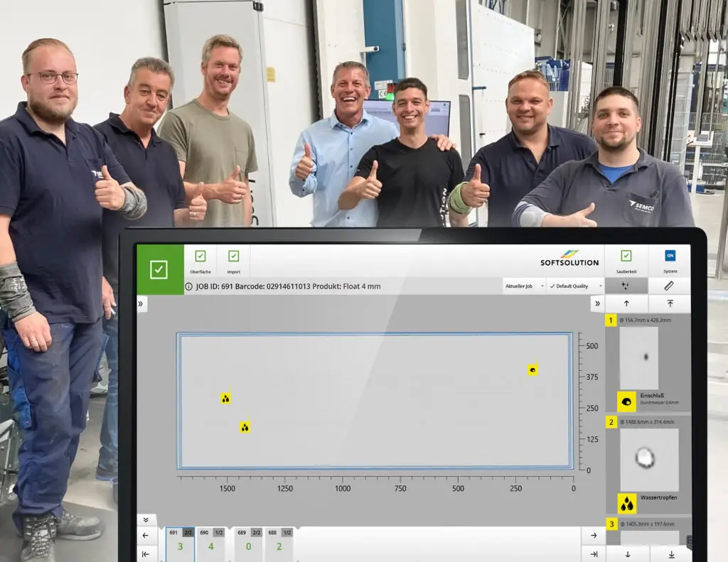Toggle the Import checkbox
The width and height of the screenshot is (728, 562).
(233, 256)
